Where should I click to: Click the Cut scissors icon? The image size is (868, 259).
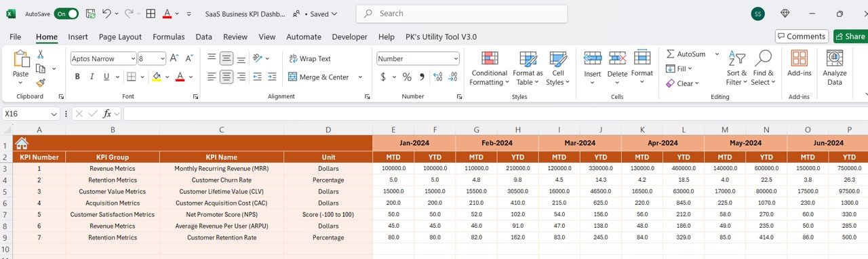[x=41, y=54]
